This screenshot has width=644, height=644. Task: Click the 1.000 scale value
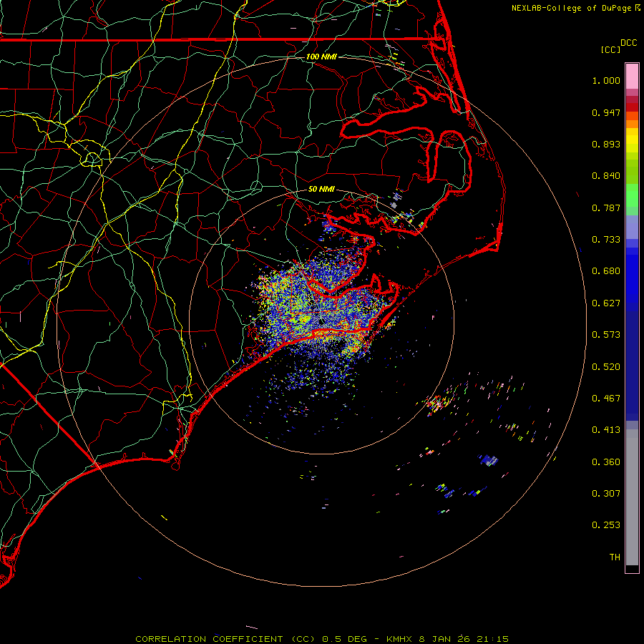coord(606,80)
